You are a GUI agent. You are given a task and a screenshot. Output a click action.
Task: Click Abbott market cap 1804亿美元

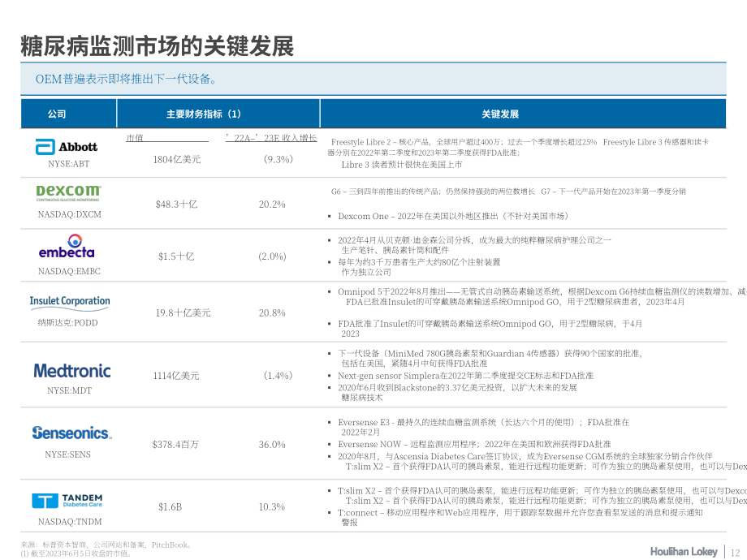pyautogui.click(x=177, y=160)
